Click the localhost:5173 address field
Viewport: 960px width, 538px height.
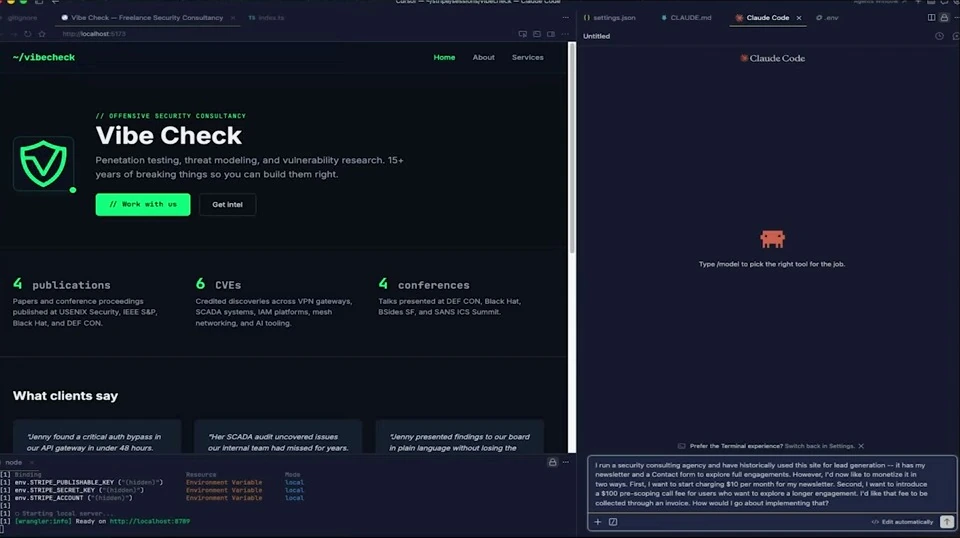94,34
